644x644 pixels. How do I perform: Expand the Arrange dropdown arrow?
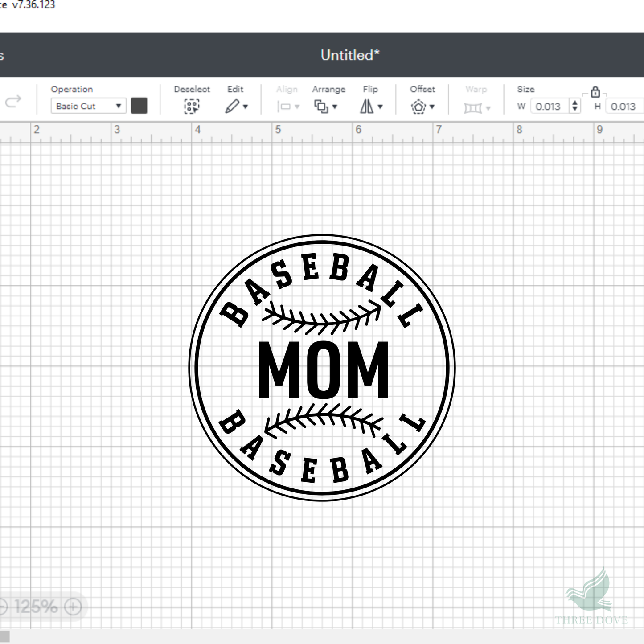click(x=335, y=107)
